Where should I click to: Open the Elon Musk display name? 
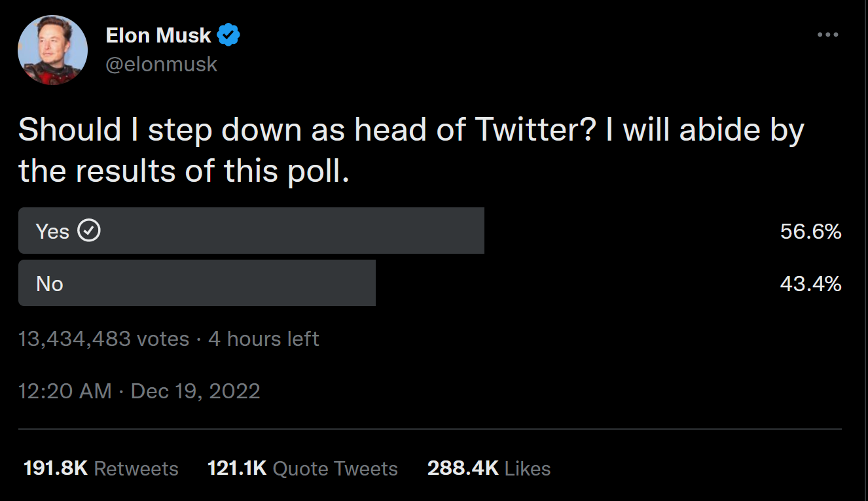click(158, 35)
